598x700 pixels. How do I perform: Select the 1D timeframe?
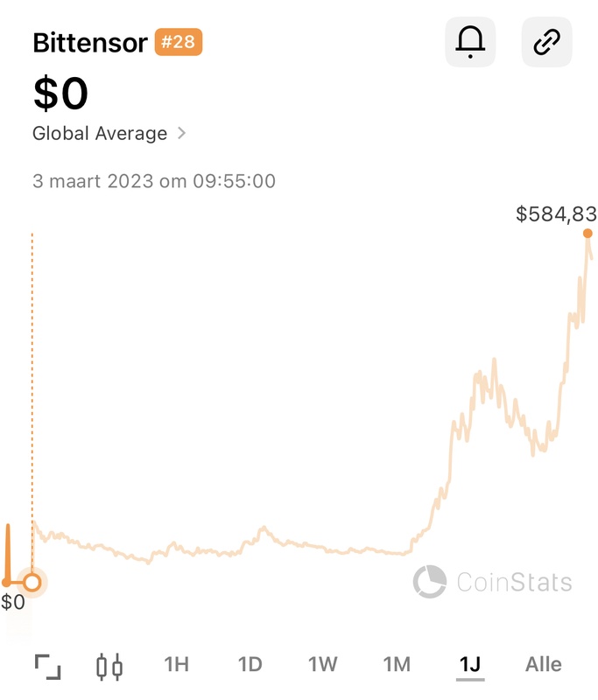pyautogui.click(x=250, y=664)
